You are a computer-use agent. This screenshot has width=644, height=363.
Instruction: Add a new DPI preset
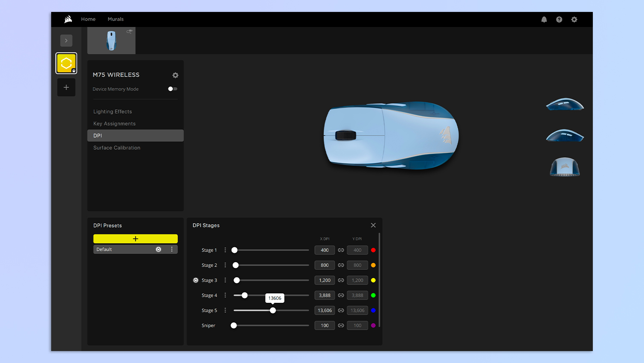tap(135, 239)
